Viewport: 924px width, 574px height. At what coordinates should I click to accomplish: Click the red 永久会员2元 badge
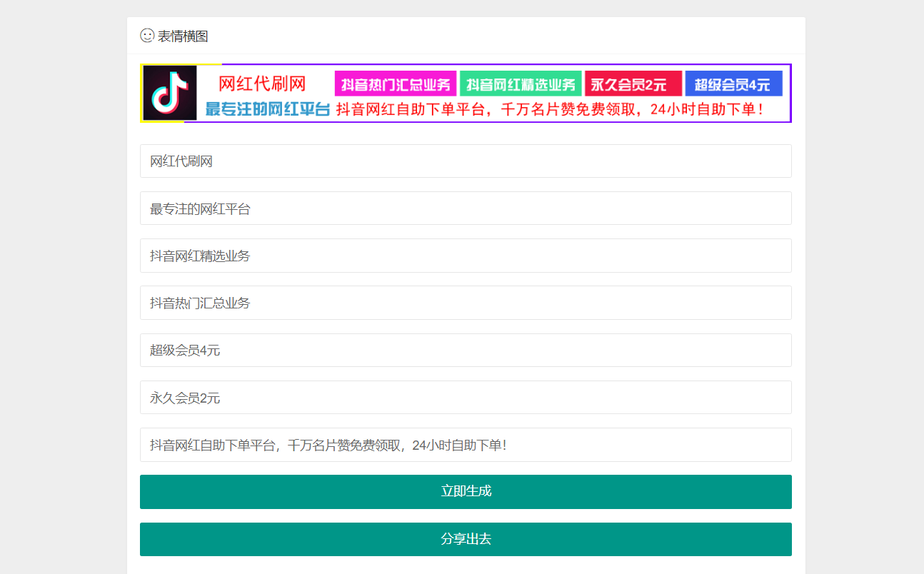tap(633, 84)
